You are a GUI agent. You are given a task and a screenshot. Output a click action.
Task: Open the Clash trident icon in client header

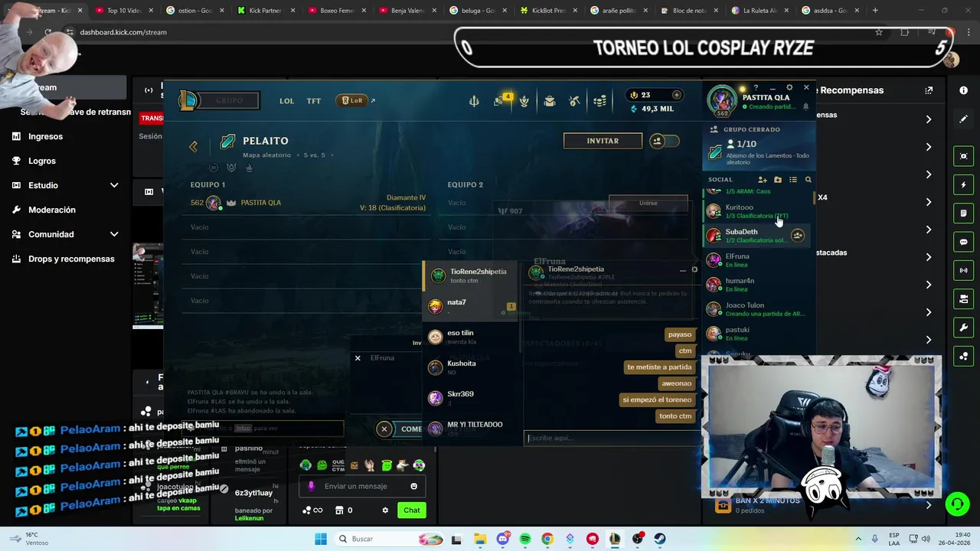click(x=474, y=101)
